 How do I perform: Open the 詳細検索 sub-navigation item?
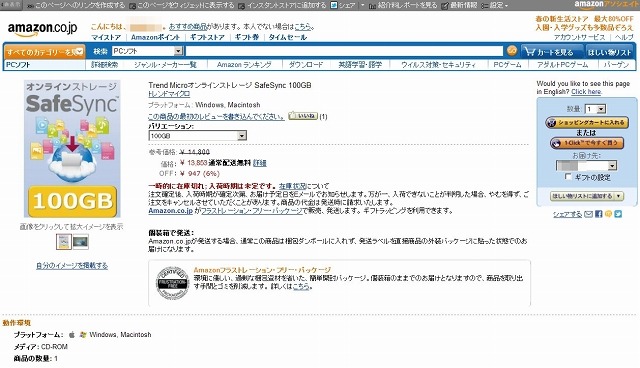pyautogui.click(x=104, y=65)
